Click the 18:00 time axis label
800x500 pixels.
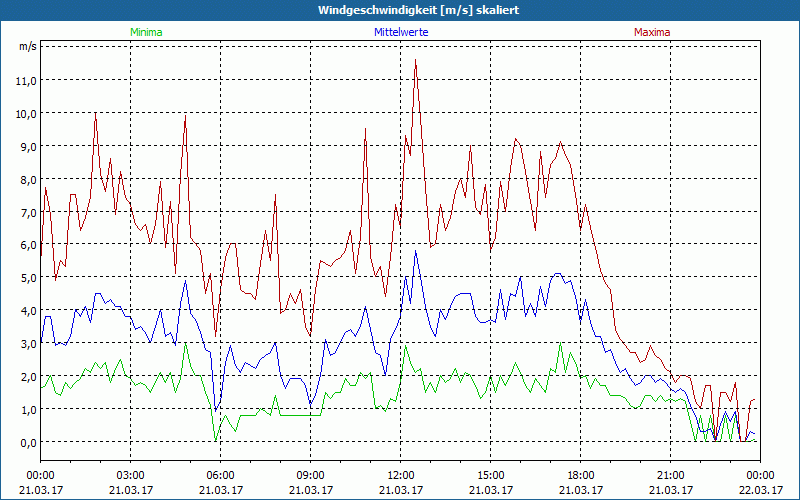click(580, 475)
